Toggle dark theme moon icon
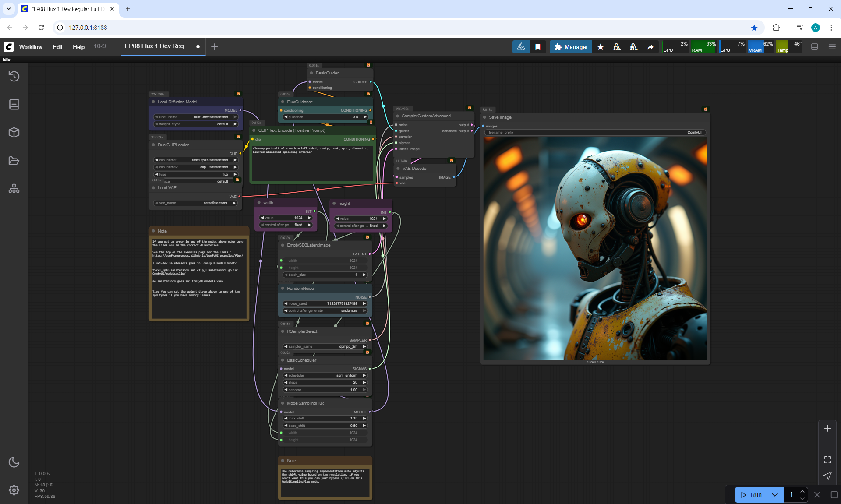 click(x=14, y=462)
